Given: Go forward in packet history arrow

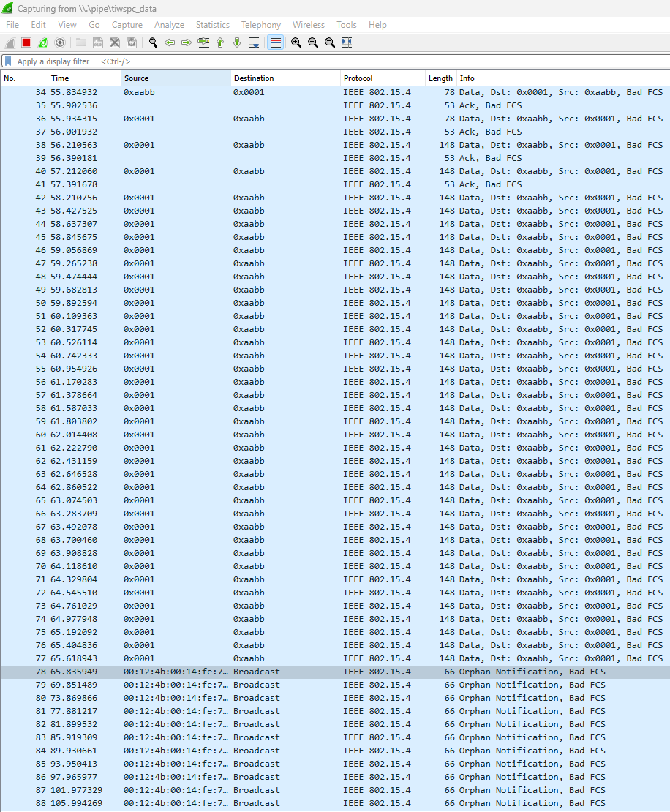Looking at the screenshot, I should [x=187, y=42].
